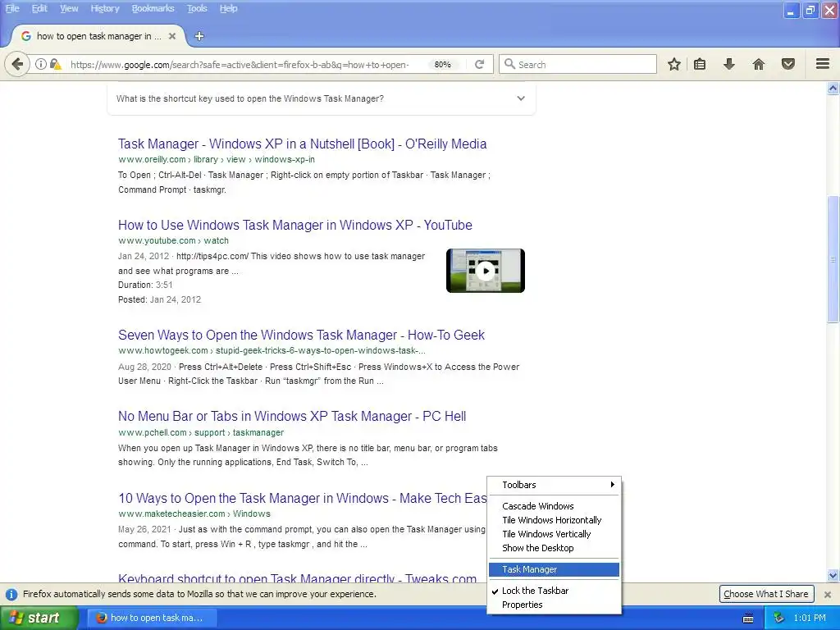Image resolution: width=840 pixels, height=630 pixels.
Task: Click the vertical scrollbar thumb
Action: (833, 260)
